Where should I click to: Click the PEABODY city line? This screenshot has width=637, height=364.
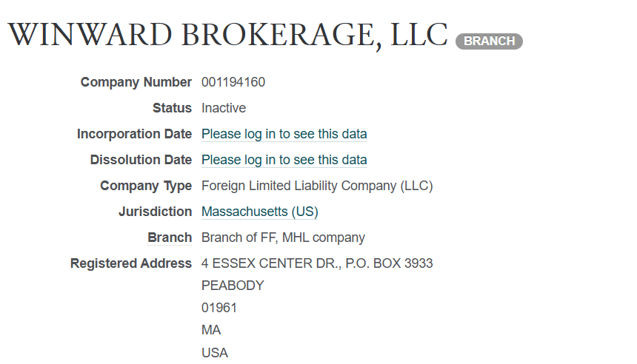[x=232, y=286]
